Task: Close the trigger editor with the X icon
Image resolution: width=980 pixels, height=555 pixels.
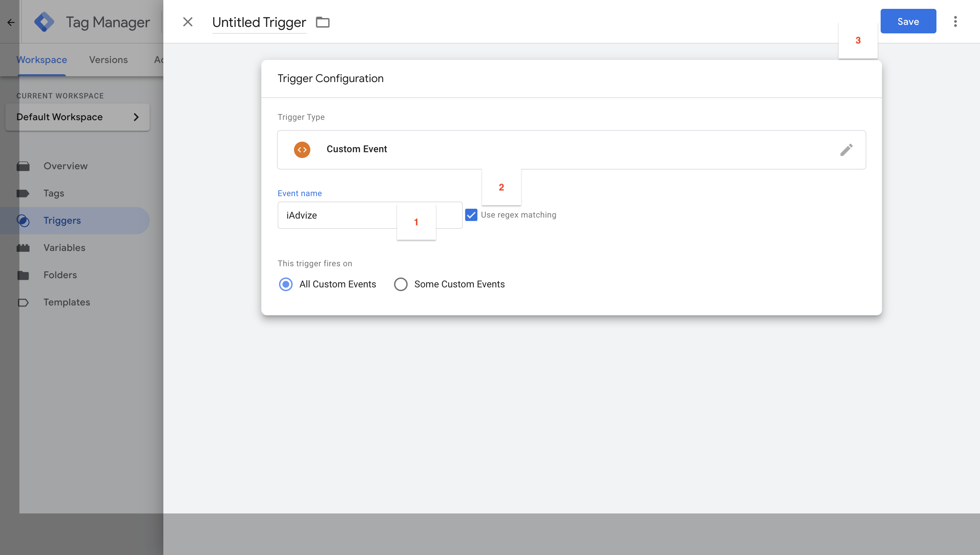Action: (x=187, y=22)
